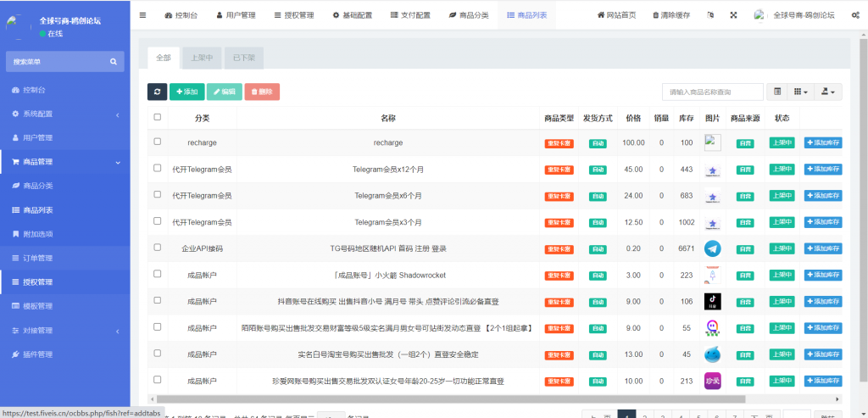The image size is (868, 418).
Task: Click the red 删除 button
Action: point(262,92)
